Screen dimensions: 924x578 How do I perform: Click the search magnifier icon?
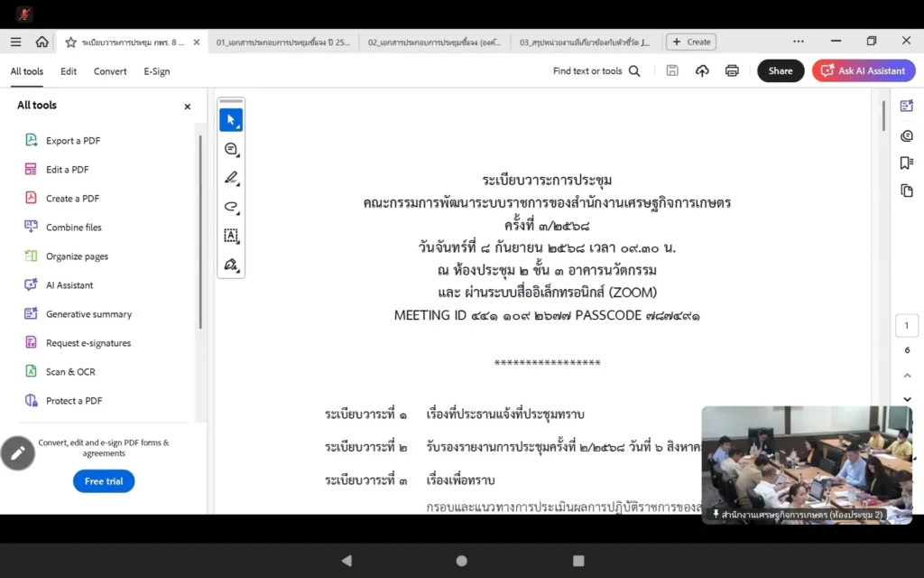tap(634, 70)
